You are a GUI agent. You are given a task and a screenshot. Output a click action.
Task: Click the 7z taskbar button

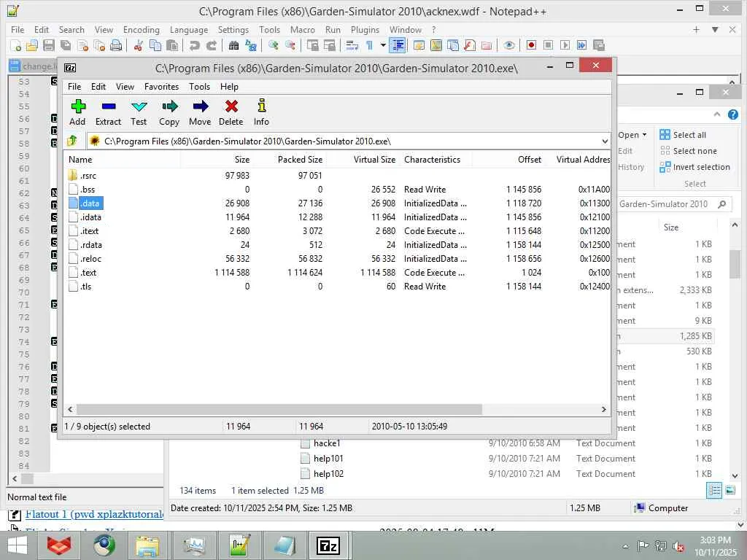pyautogui.click(x=329, y=545)
